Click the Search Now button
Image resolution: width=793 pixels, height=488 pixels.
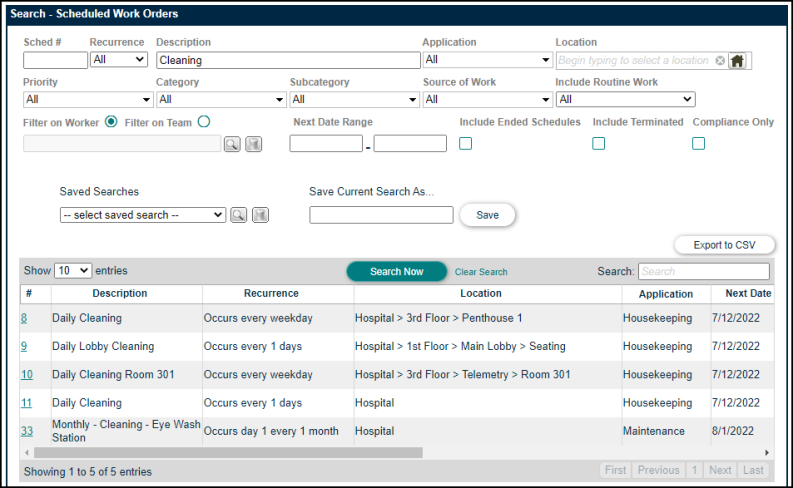(396, 272)
